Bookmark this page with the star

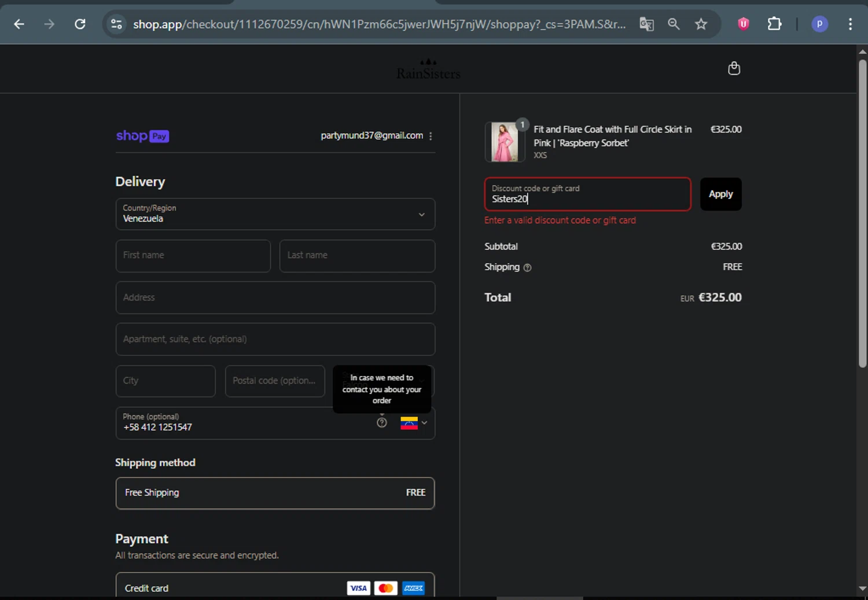coord(701,24)
